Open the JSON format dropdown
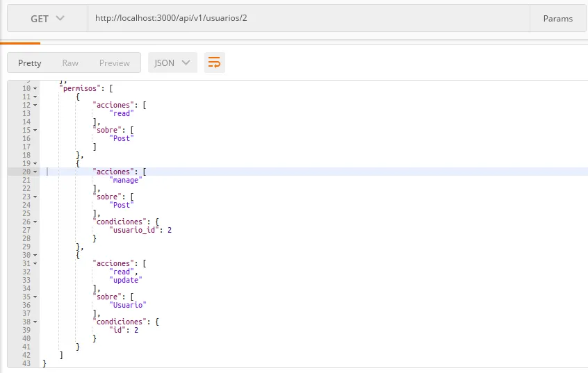This screenshot has width=588, height=373. point(172,63)
